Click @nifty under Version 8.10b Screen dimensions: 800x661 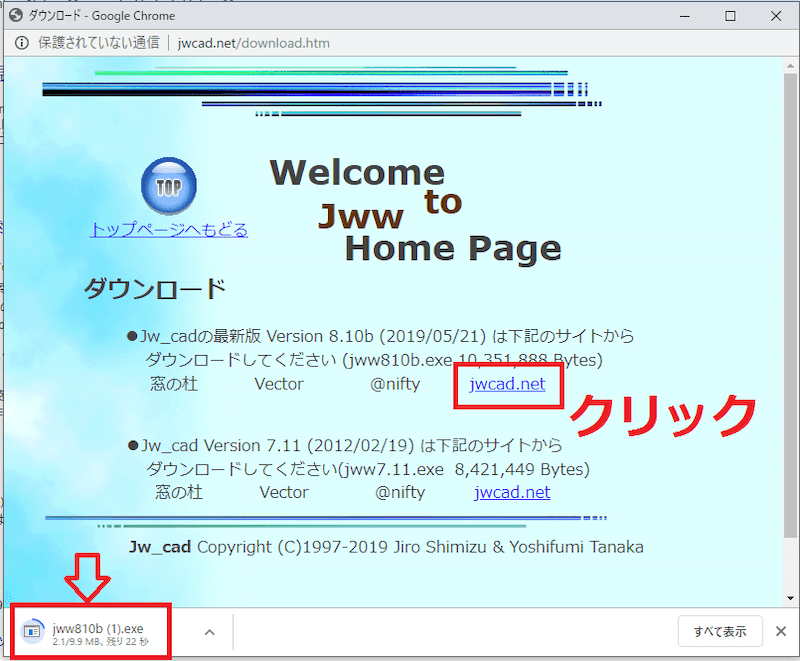(395, 384)
